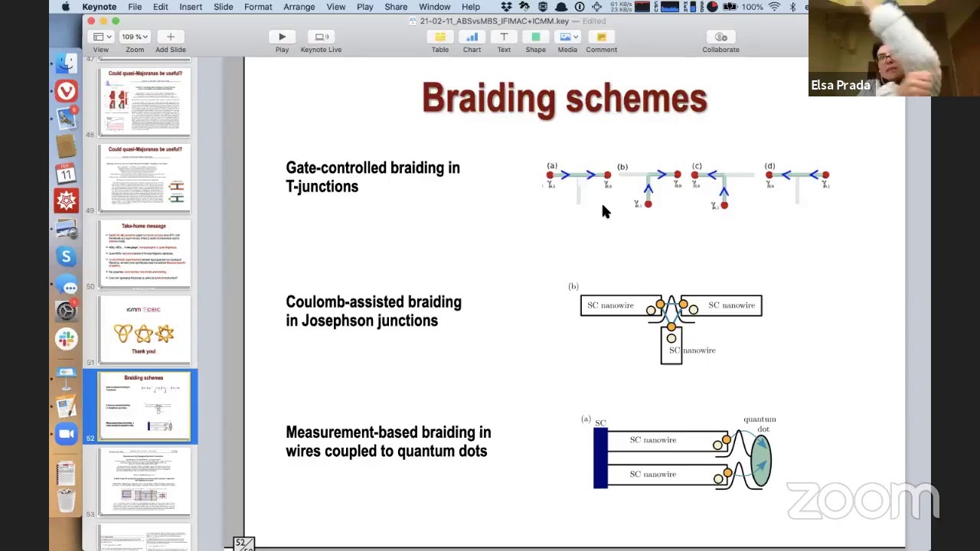
Task: Select slide 53 thumbnail in navigator
Action: (144, 482)
